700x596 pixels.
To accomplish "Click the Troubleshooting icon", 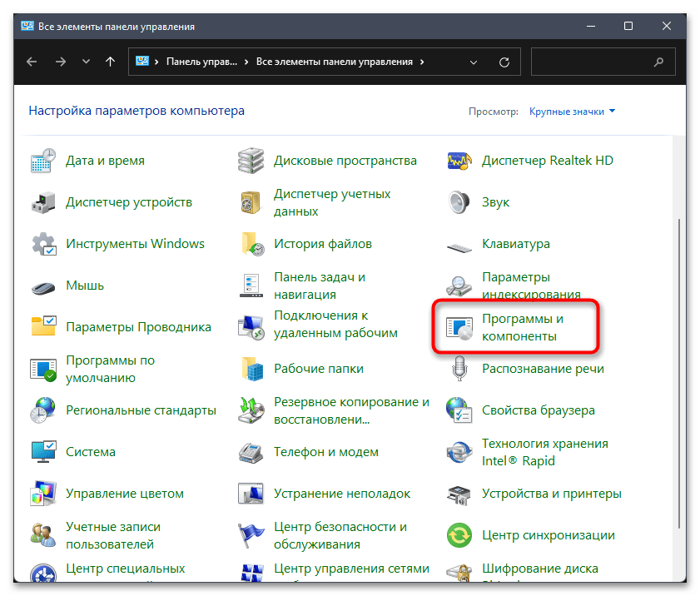I will (x=251, y=494).
